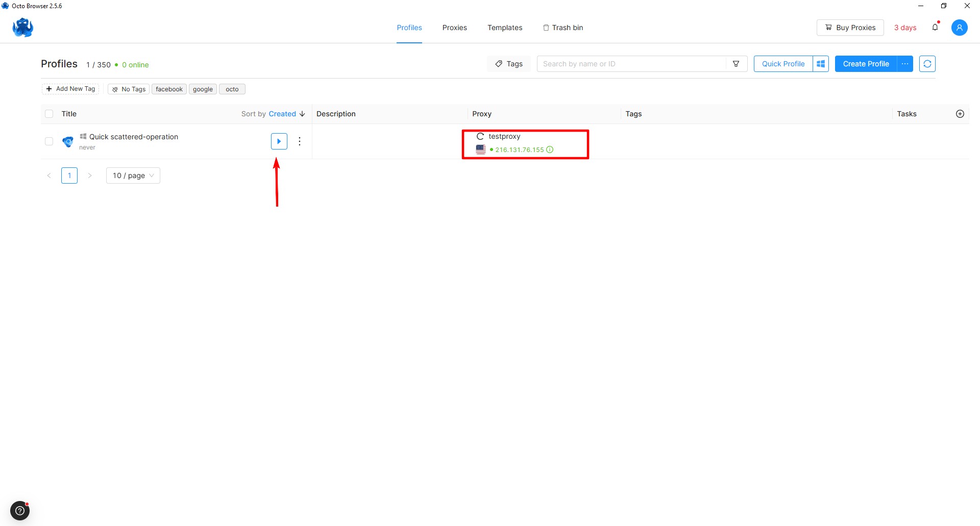The height and width of the screenshot is (526, 980).
Task: Click the proxy info icon beside IP address
Action: pyautogui.click(x=550, y=149)
